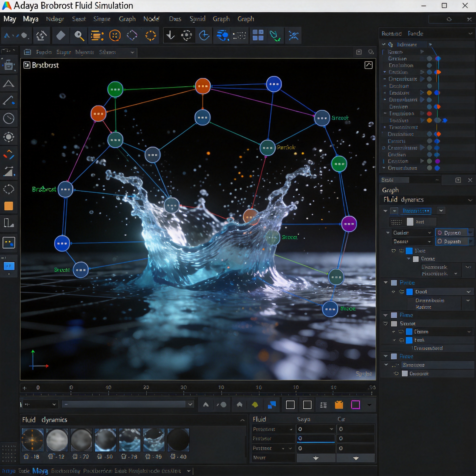
Task: Select the orange spark fluid thumbnail labeled 18
Action: pos(33,440)
